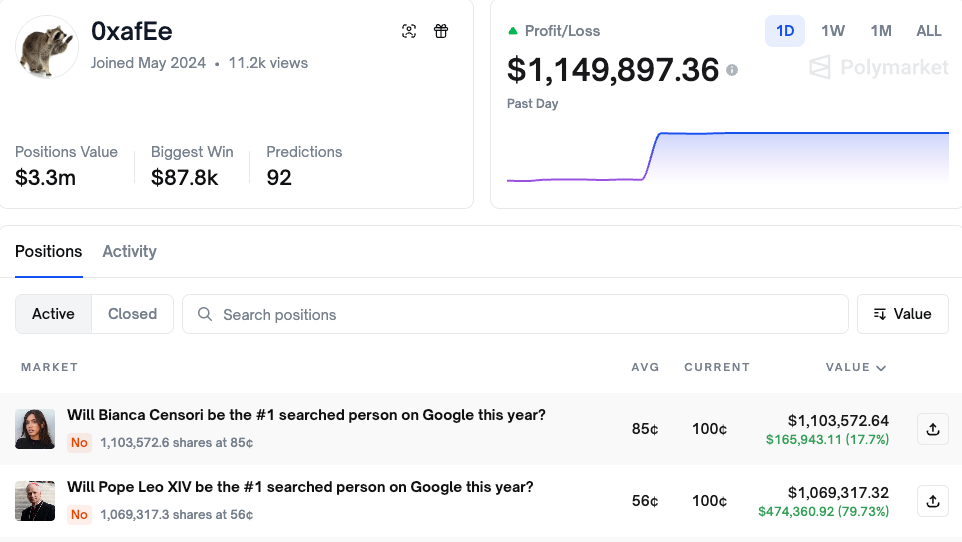Show Active positions
Screen dimensions: 962x542
(53, 314)
